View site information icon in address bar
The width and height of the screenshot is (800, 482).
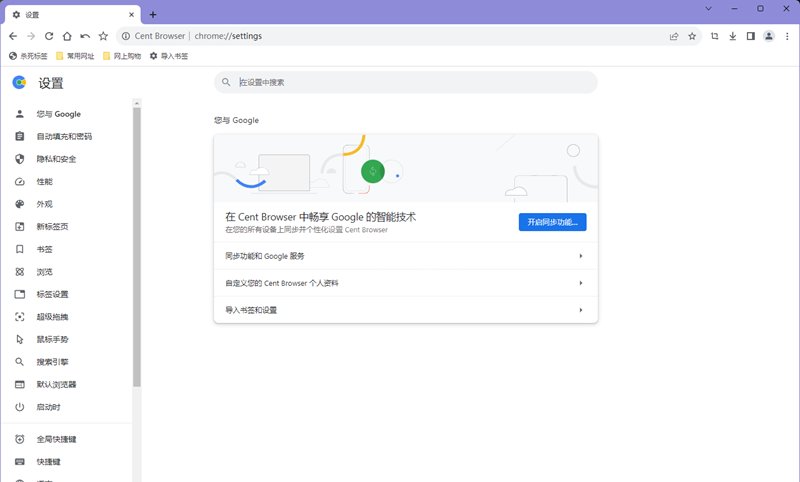[126, 36]
